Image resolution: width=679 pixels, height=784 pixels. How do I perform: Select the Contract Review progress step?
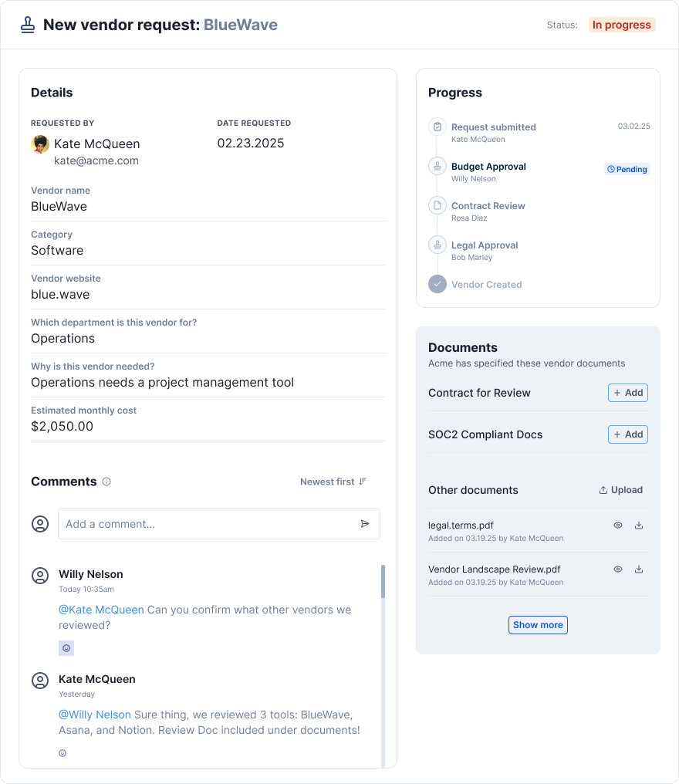click(x=488, y=206)
